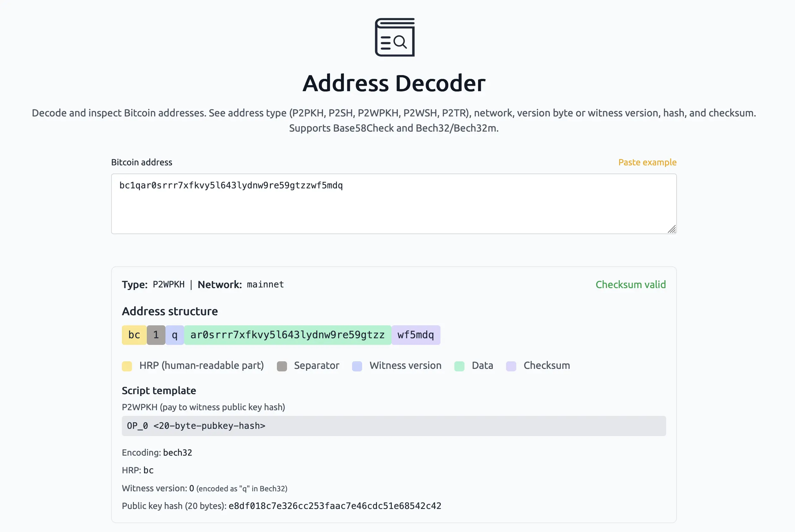Screen dimensions: 795x532
Task: Toggle the '1' separator segment highlight
Action: pyautogui.click(x=156, y=335)
